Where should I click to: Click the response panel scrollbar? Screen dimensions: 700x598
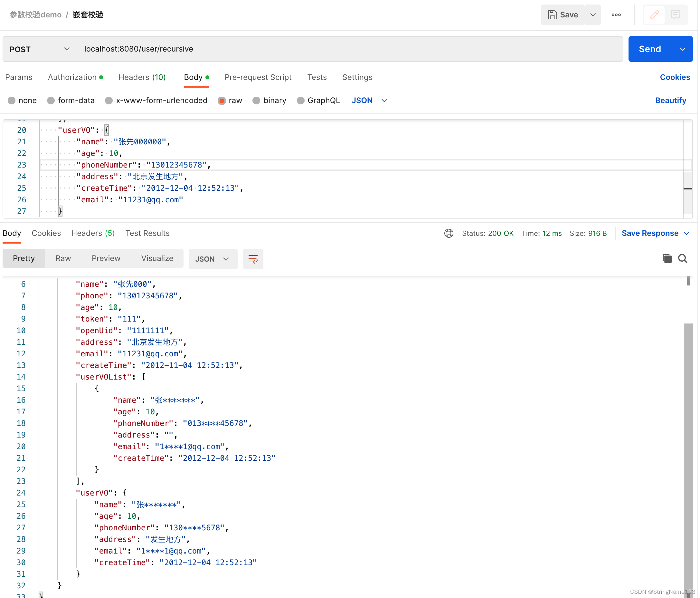click(688, 439)
